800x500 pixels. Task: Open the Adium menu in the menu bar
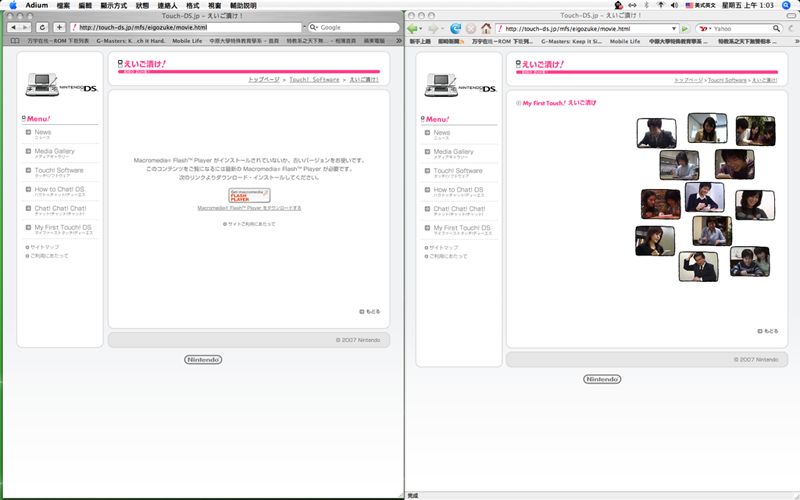[x=37, y=5]
